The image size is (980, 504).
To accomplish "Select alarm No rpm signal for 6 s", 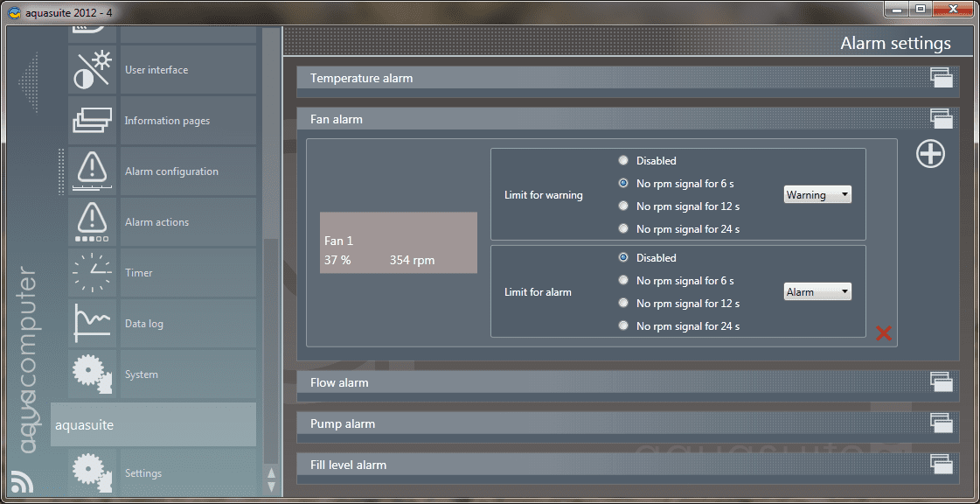I will point(623,280).
